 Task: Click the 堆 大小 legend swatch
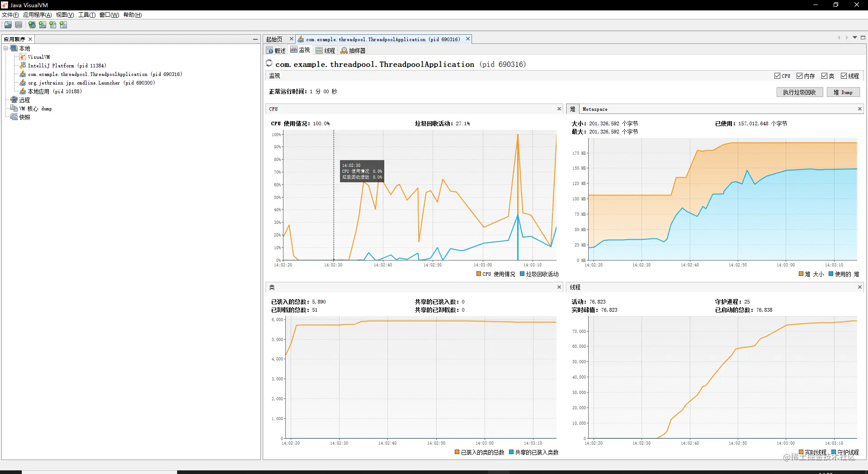click(x=801, y=274)
